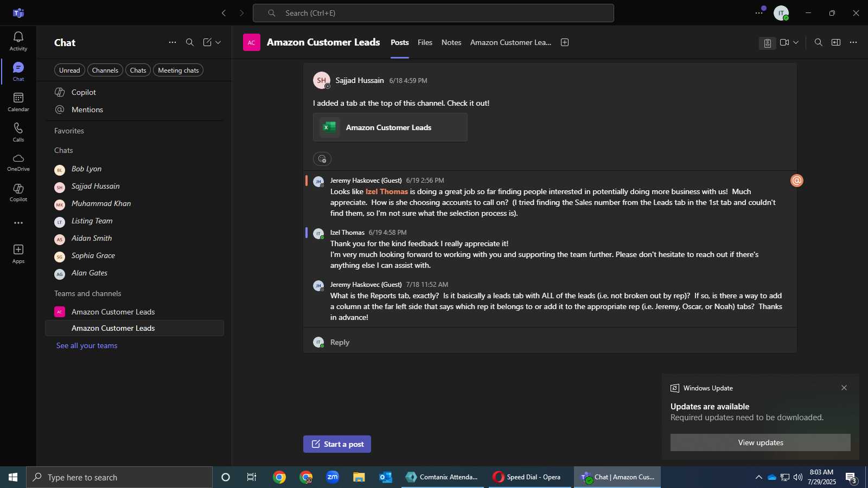Expand new chat options chevron
The width and height of the screenshot is (868, 488).
pos(218,42)
